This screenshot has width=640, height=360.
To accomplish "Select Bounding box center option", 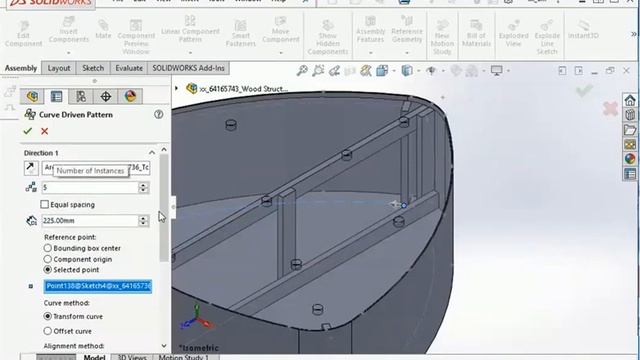I will (x=47, y=248).
